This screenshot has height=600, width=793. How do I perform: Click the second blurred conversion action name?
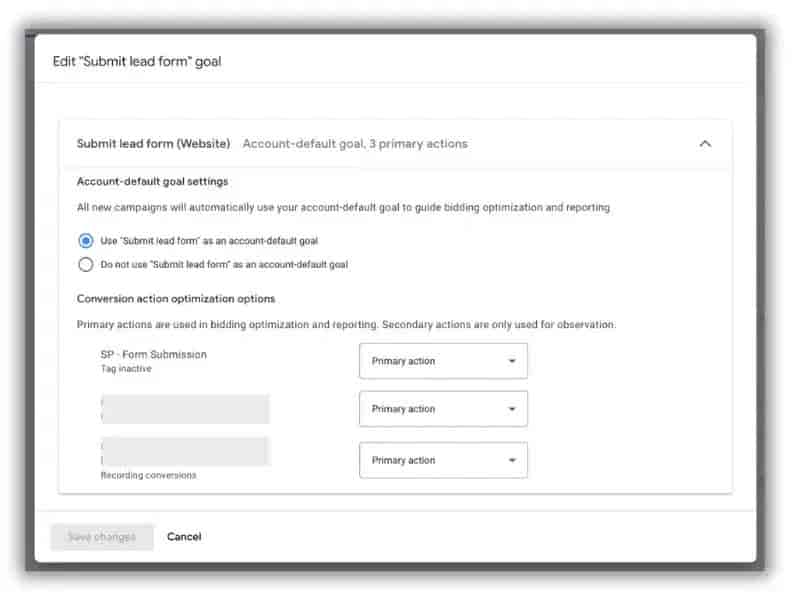pos(185,409)
